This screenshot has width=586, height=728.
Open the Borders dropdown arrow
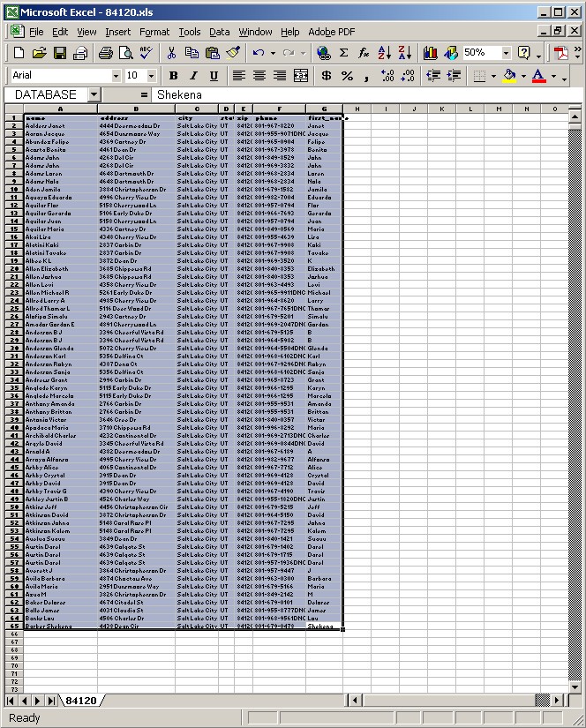click(493, 76)
